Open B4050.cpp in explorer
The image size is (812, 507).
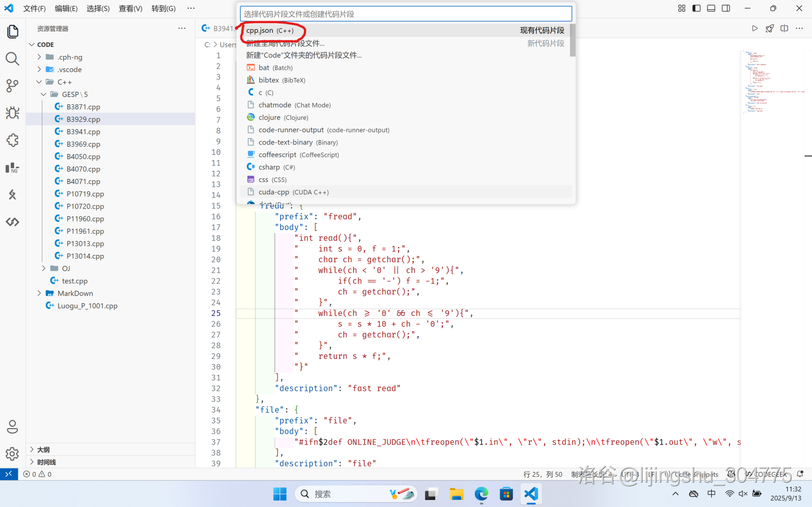(110, 156)
